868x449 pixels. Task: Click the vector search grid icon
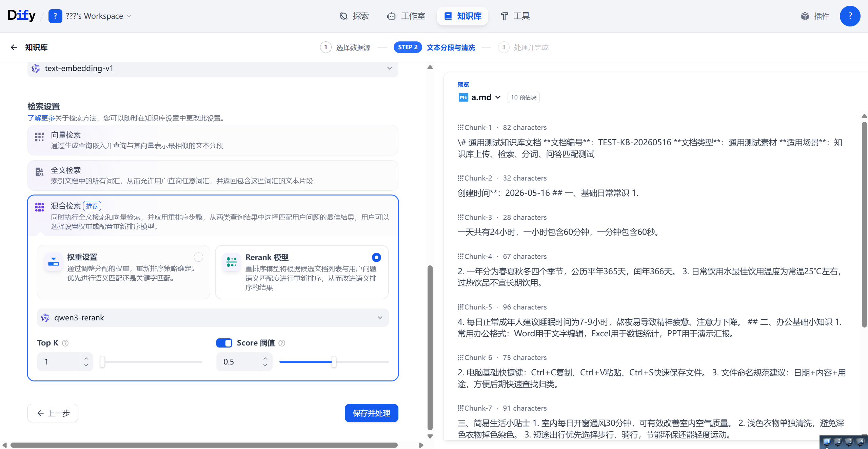point(39,137)
